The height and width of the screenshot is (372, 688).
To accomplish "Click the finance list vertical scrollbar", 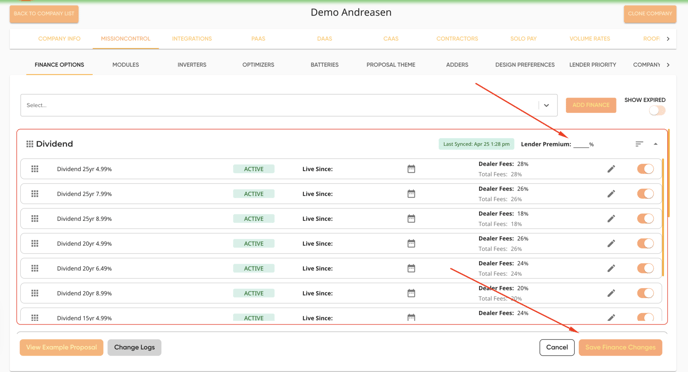I will click(669, 173).
